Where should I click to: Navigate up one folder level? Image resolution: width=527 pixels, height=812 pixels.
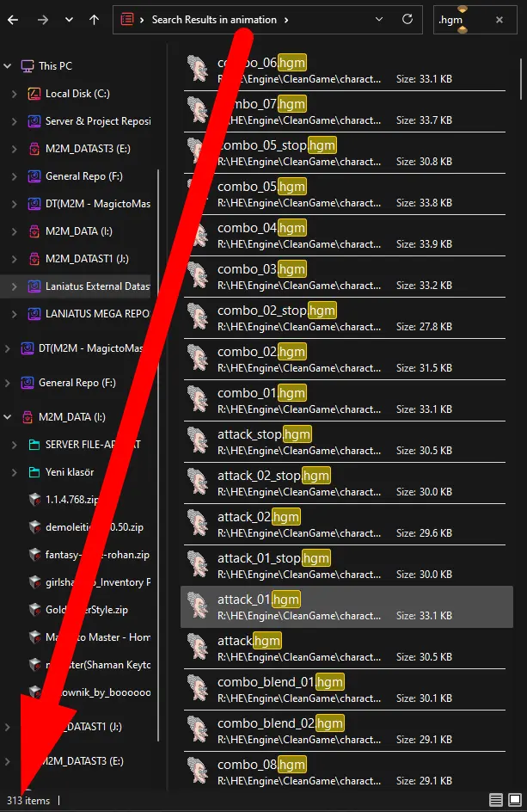click(94, 20)
